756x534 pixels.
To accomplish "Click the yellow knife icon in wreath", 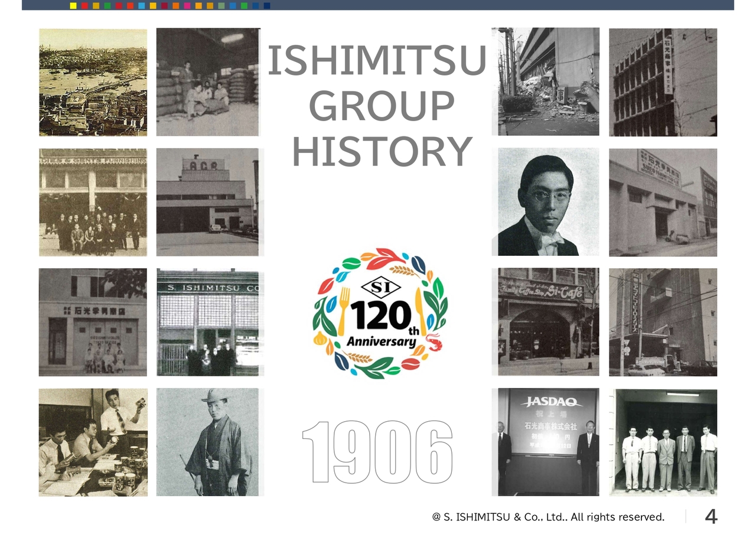I will pos(420,311).
